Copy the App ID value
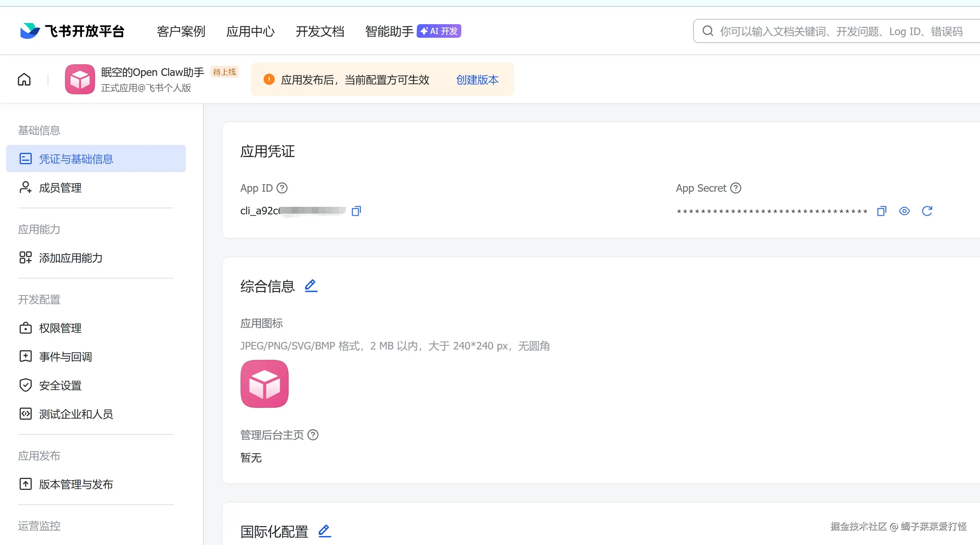980x545 pixels. 356,211
